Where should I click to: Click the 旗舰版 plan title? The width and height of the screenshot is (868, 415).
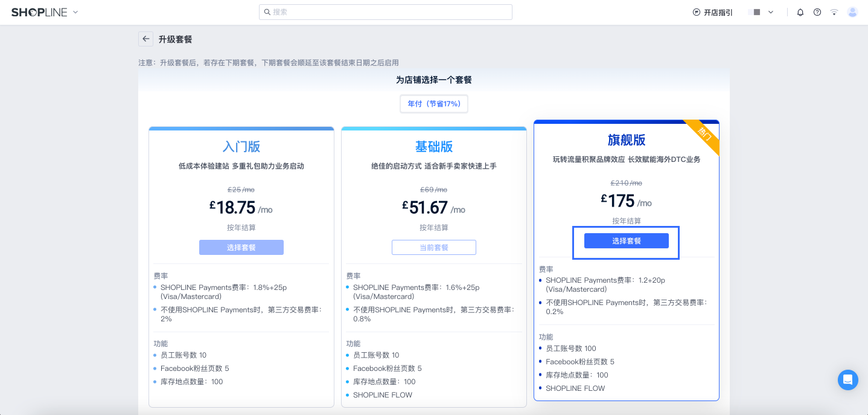pyautogui.click(x=627, y=140)
